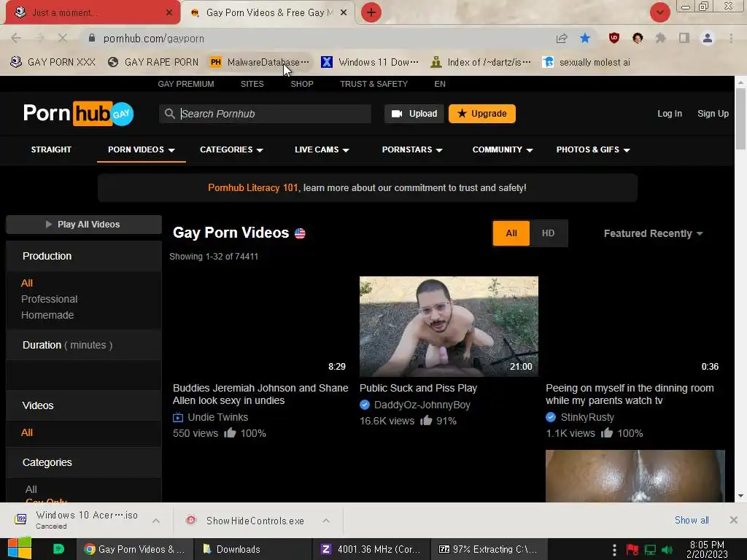The image size is (747, 560).
Task: Click Show all downloads
Action: [692, 520]
